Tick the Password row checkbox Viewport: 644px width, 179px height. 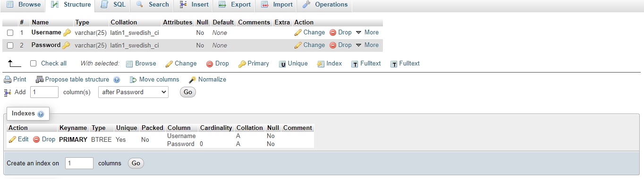click(x=10, y=46)
